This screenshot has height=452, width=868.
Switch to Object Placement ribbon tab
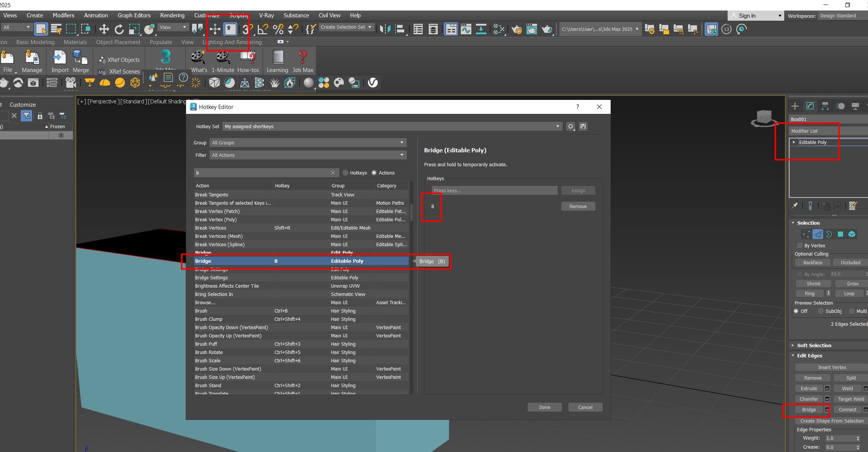tap(118, 42)
